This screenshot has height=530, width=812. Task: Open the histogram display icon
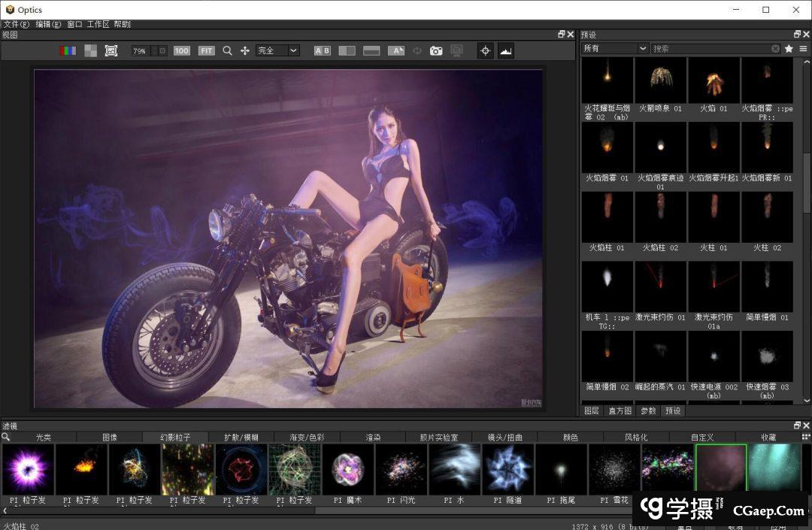click(505, 51)
